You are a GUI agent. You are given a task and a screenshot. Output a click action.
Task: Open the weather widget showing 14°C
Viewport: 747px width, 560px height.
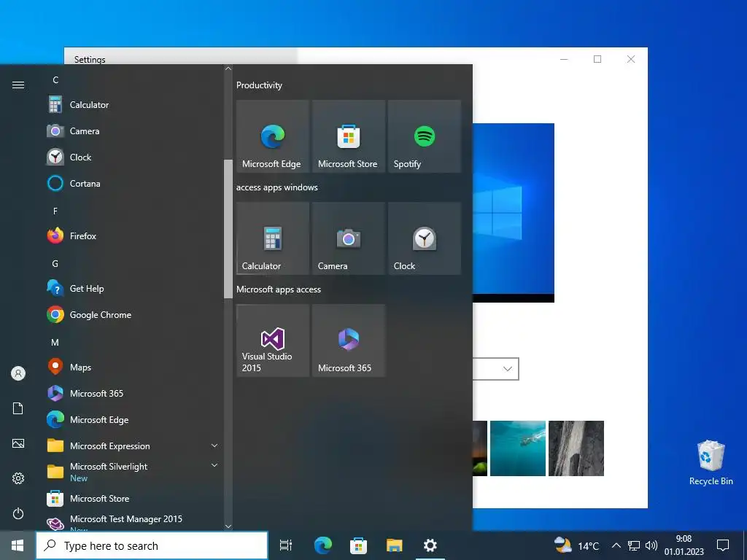click(x=577, y=545)
